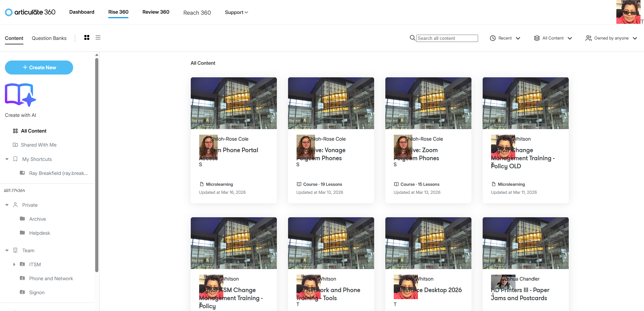Image resolution: width=644 pixels, height=311 pixels.
Task: Collapse the My Shortcuts section
Action: [7, 159]
